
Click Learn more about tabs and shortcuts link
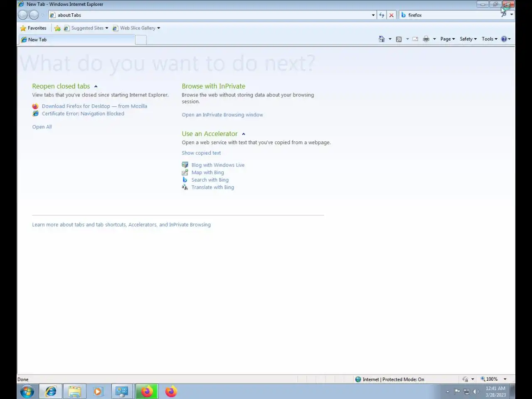coord(121,224)
